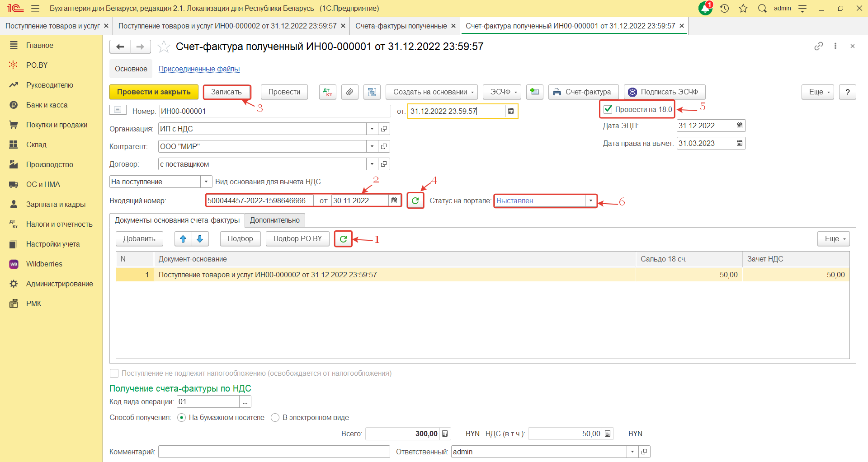Select В электронном виде radio button

[x=275, y=418]
